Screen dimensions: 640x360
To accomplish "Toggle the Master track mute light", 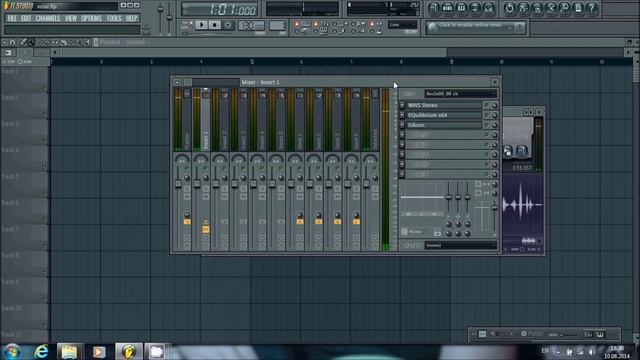I will [187, 168].
